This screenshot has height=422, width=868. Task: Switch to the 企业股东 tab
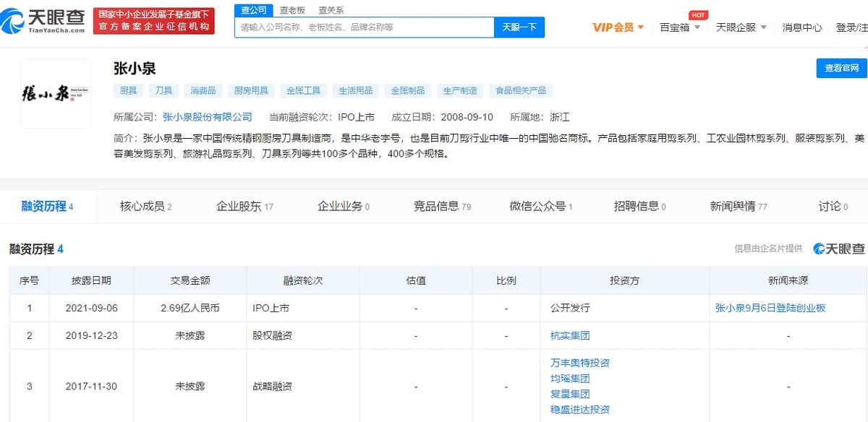244,207
